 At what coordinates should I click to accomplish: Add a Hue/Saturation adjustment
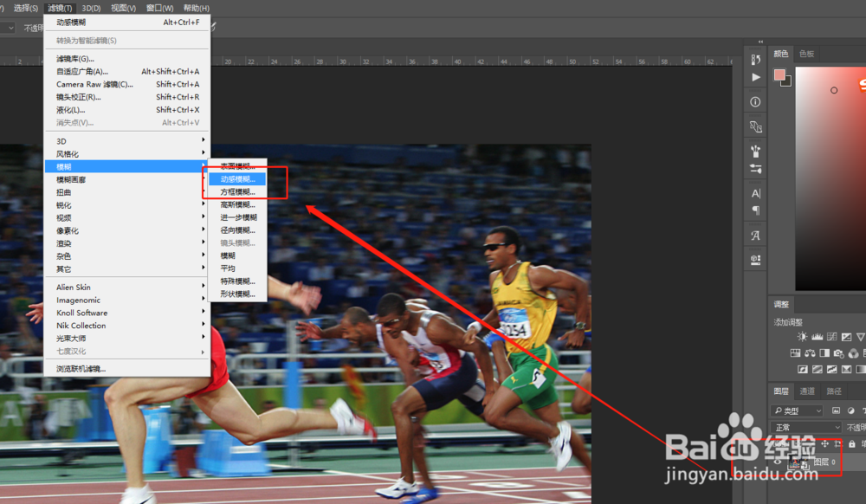795,352
